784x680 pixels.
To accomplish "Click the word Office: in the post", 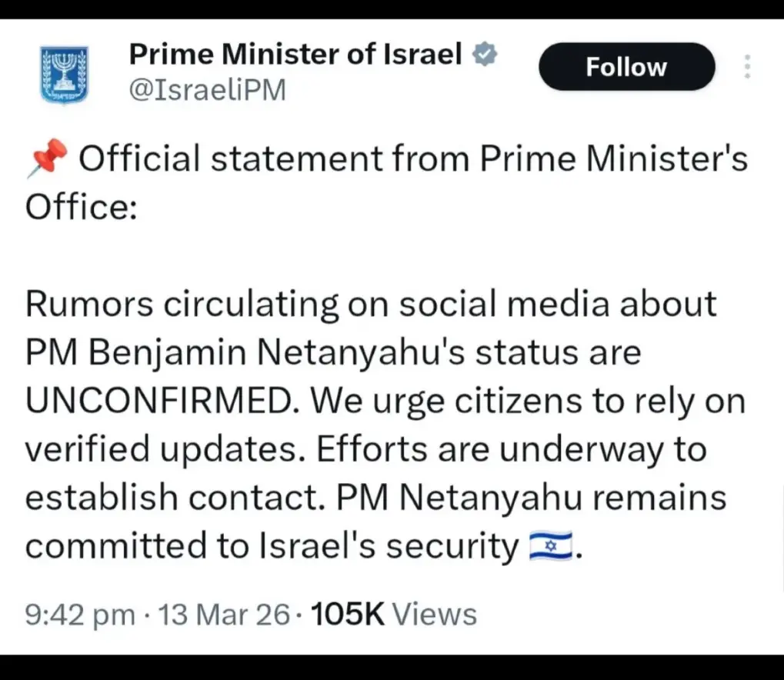I will point(82,207).
